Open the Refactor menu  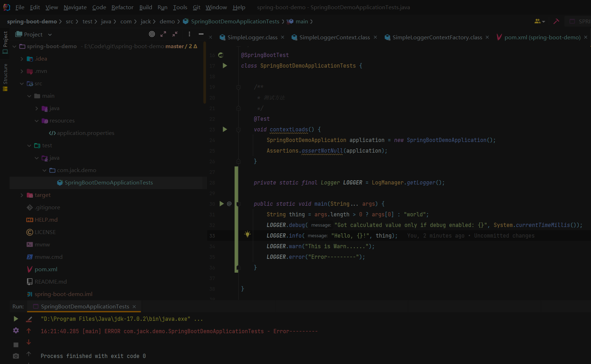click(122, 7)
